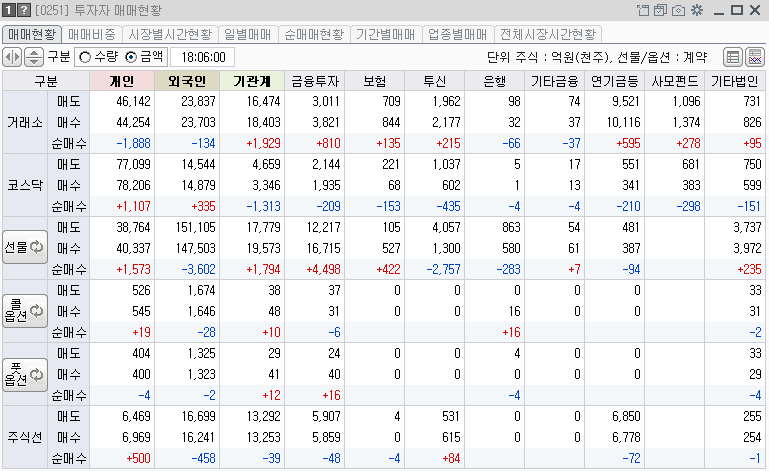Click the 기관계 column header
Viewport: 769px width, 471px height.
pos(252,81)
